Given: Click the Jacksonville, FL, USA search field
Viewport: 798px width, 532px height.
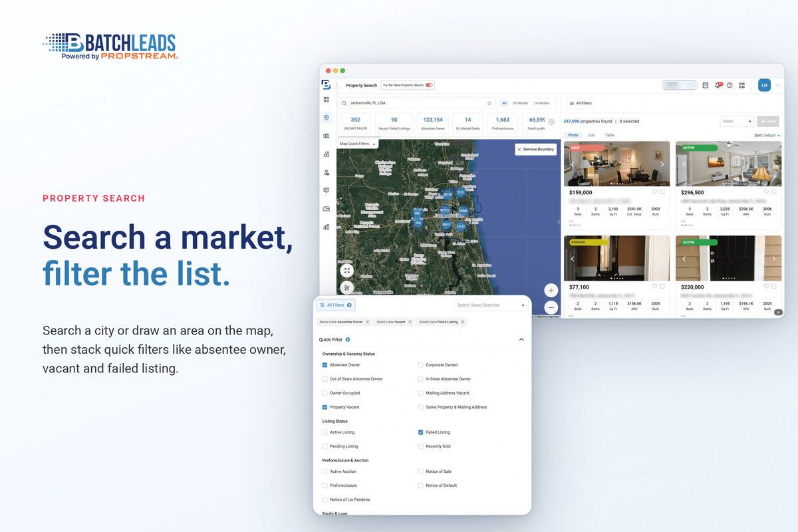Looking at the screenshot, I should pos(416,103).
